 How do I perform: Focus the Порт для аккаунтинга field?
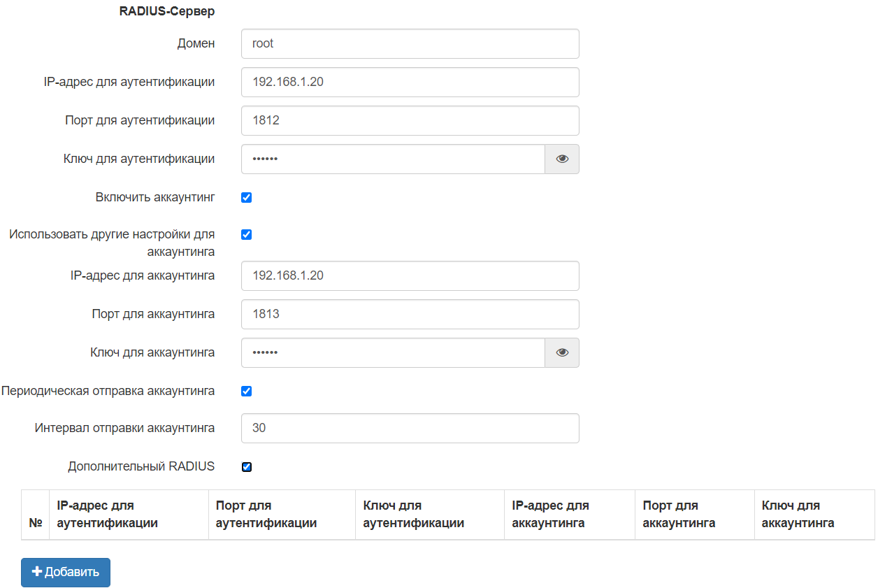[x=410, y=315]
